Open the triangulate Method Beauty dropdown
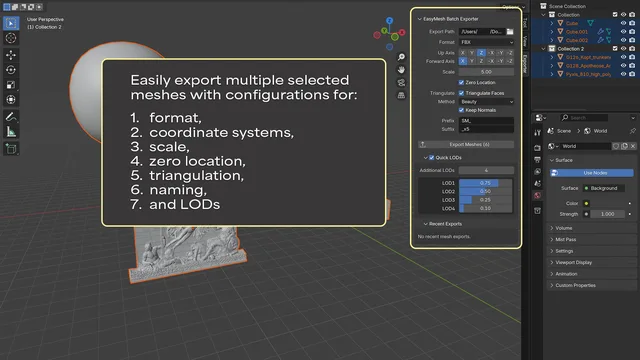The height and width of the screenshot is (360, 640). coord(486,102)
